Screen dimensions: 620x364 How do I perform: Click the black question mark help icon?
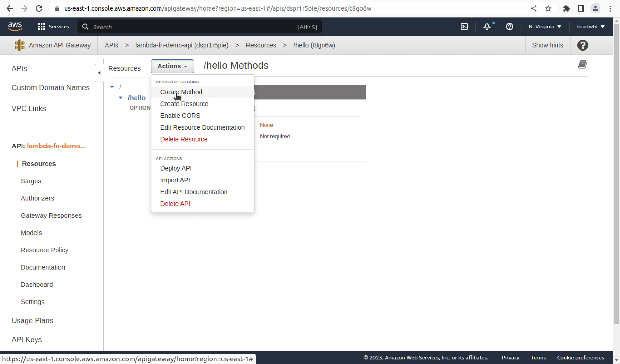coord(582,45)
